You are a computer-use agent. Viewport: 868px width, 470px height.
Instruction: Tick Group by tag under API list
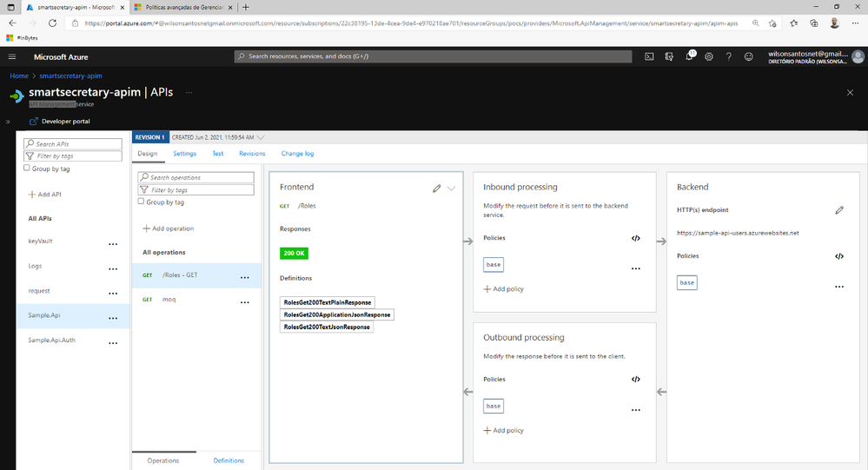[x=27, y=168]
